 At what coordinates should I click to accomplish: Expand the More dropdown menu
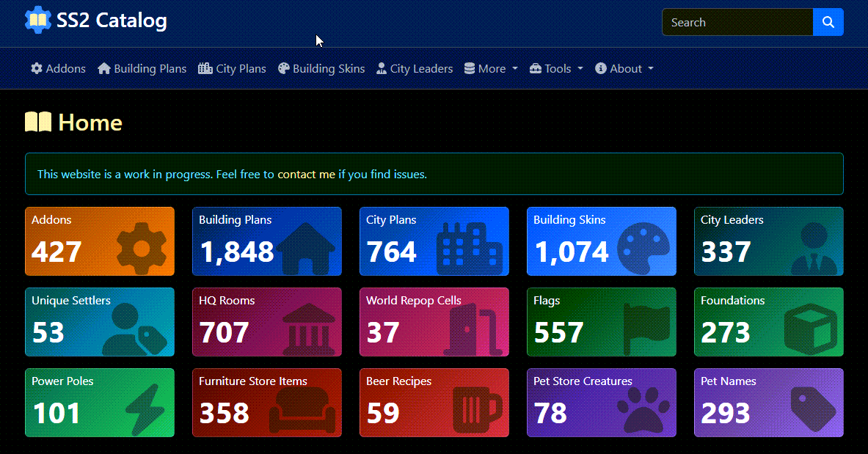tap(491, 69)
